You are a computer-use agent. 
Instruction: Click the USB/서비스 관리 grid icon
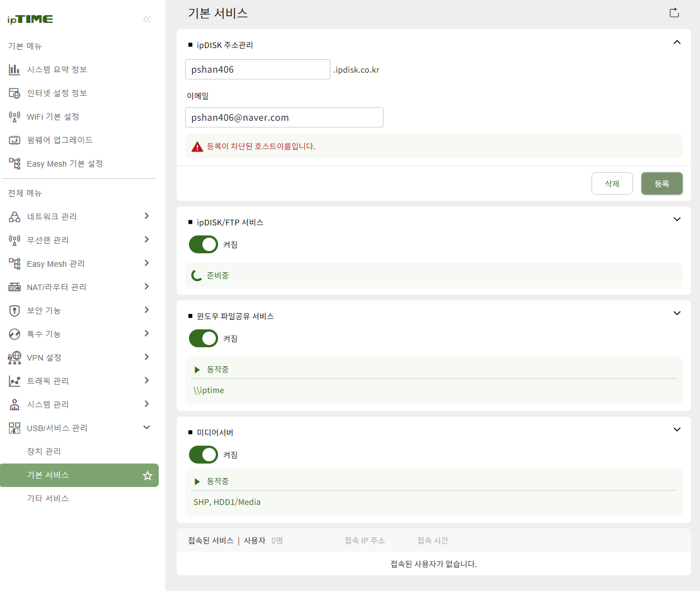click(15, 428)
